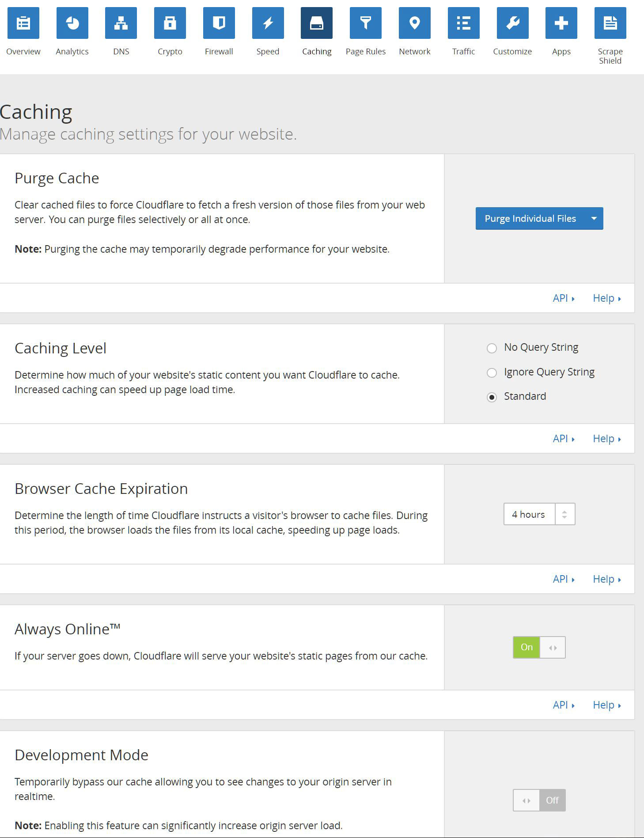Click the No Query String label text
The image size is (644, 838).
click(x=541, y=348)
